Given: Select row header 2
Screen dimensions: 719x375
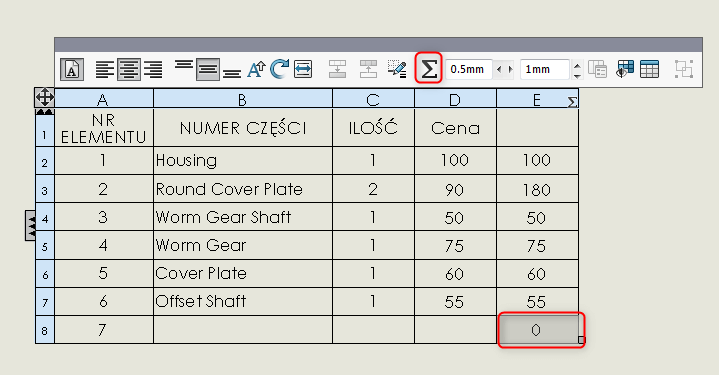Looking at the screenshot, I should pyautogui.click(x=44, y=161).
